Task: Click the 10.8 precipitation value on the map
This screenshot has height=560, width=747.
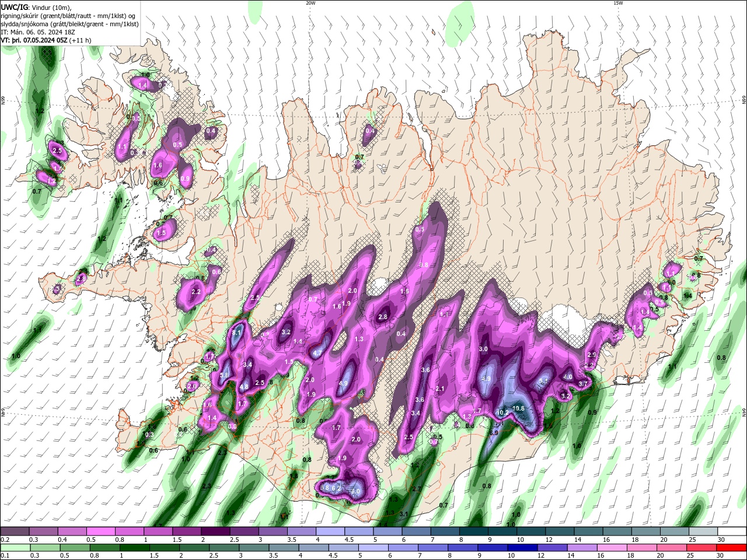Action: [x=519, y=408]
